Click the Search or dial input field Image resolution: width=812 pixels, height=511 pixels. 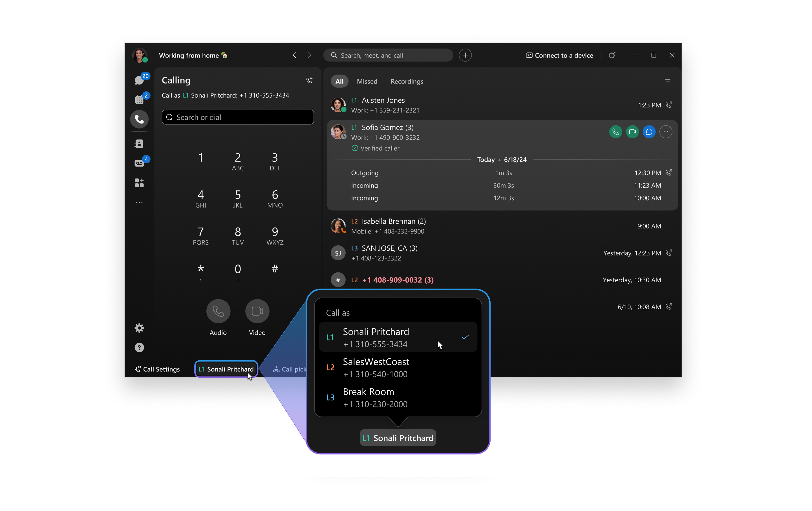[238, 117]
